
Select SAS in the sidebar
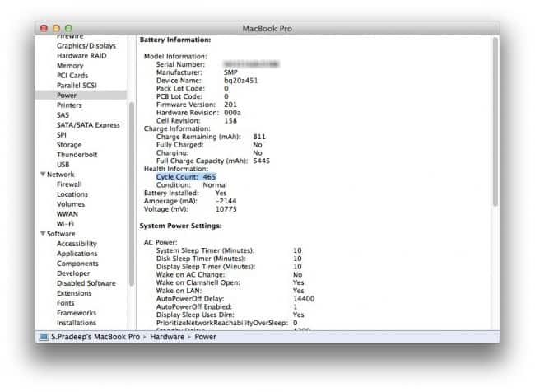coord(63,115)
